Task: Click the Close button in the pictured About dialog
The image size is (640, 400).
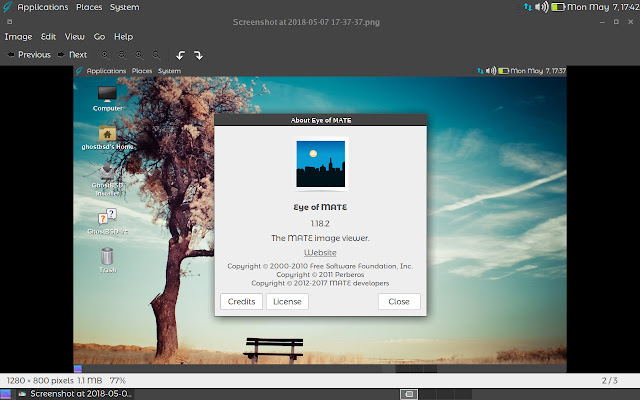Action: coord(399,302)
